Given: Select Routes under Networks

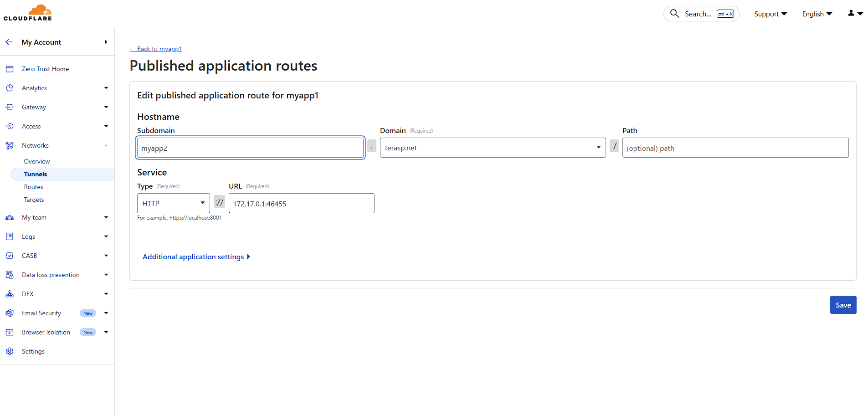Looking at the screenshot, I should pos(34,187).
